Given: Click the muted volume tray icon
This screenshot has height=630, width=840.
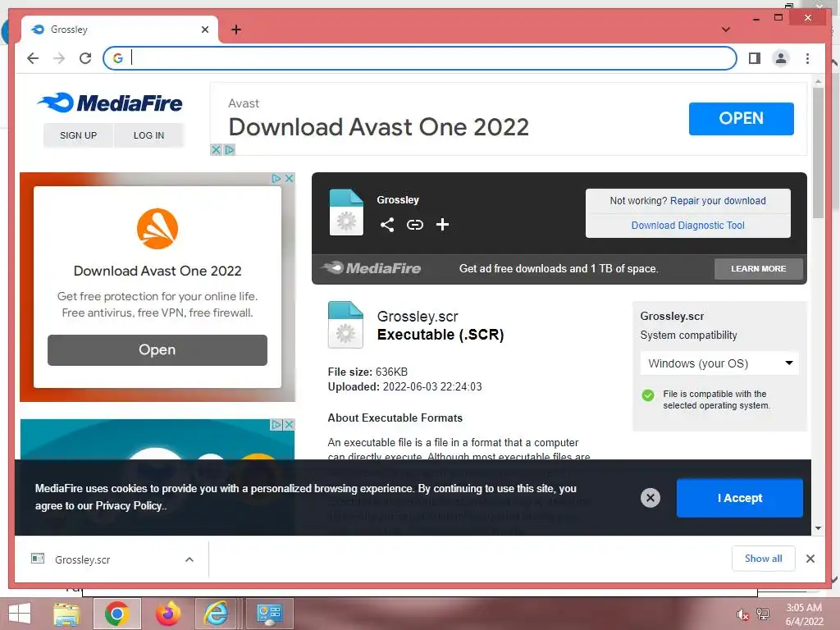Looking at the screenshot, I should 742,615.
